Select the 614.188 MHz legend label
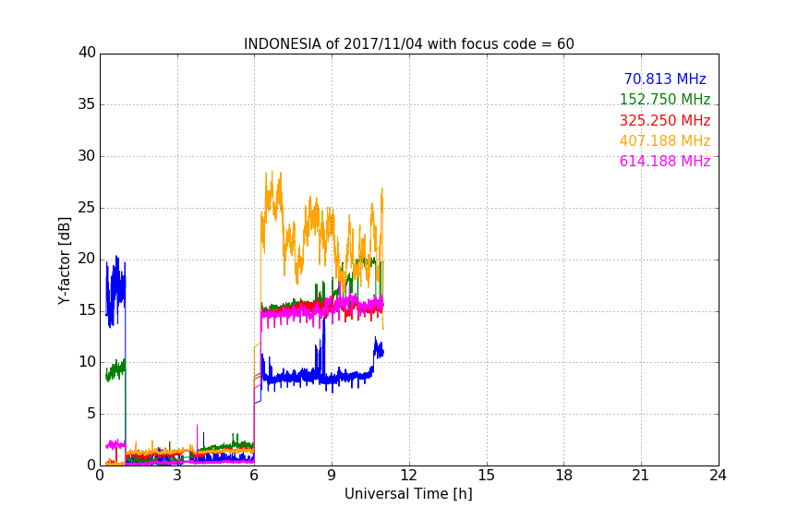 [665, 161]
